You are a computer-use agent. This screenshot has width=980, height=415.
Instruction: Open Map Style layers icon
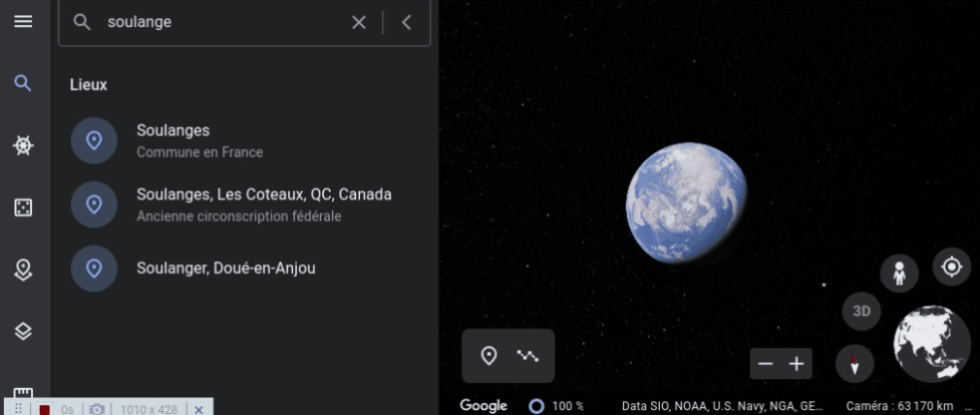coord(23,332)
